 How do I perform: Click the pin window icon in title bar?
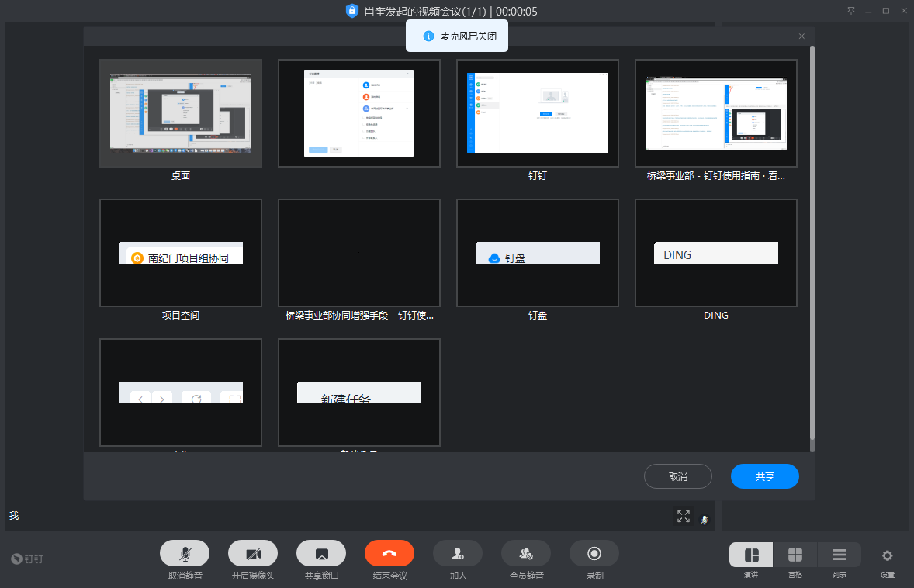(x=851, y=11)
